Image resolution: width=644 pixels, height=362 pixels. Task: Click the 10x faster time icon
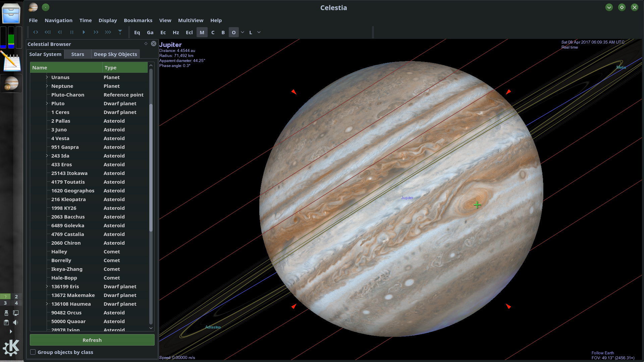108,32
